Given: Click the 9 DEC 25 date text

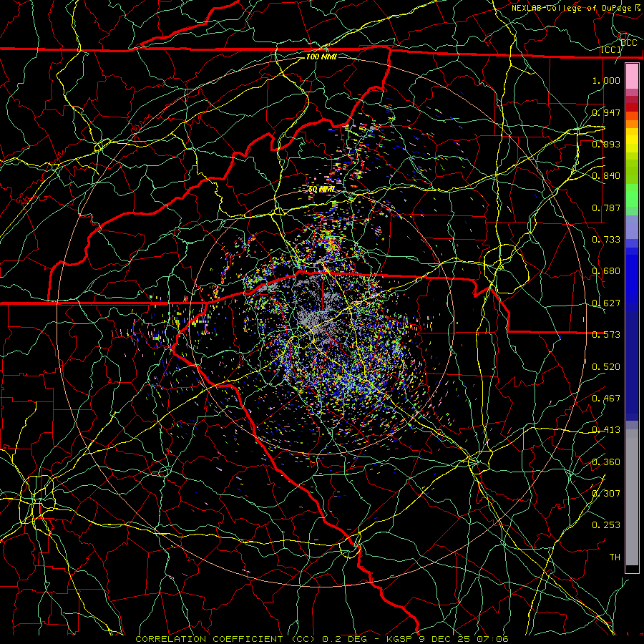Looking at the screenshot, I should click(446, 639).
